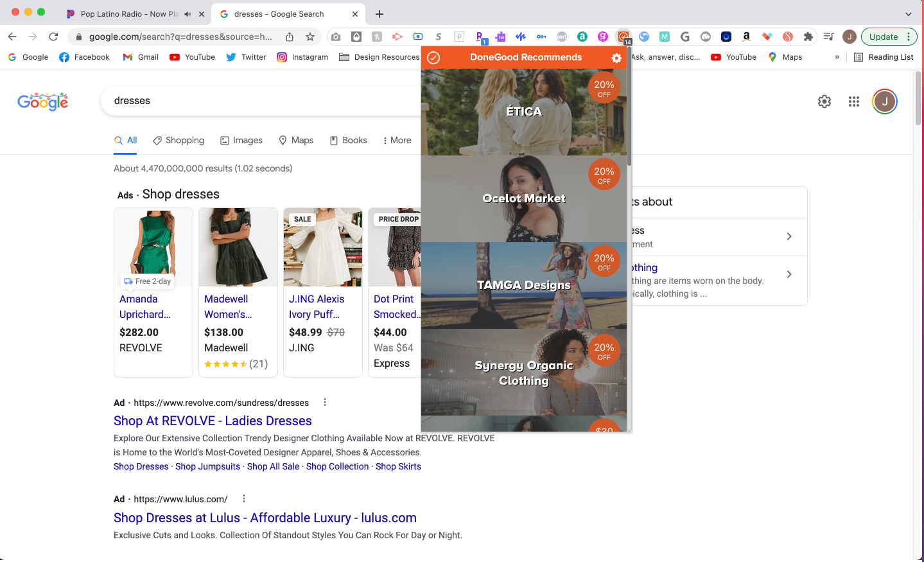Expand the bookmarks overflow chevron

coord(837,57)
